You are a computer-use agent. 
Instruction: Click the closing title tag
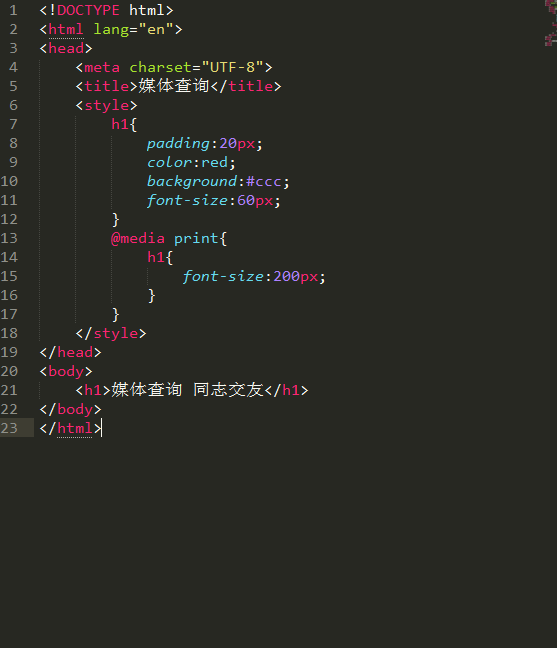(246, 86)
